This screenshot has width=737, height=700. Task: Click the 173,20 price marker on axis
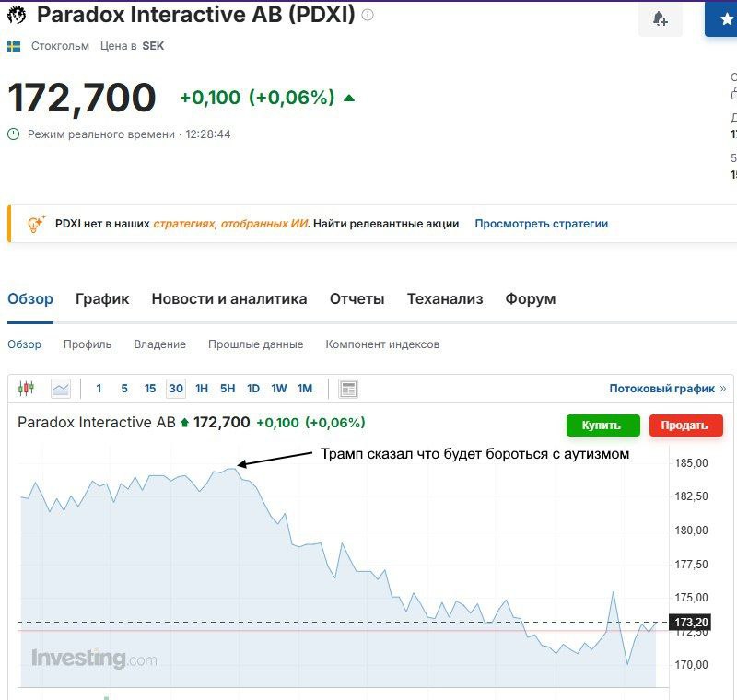689,622
